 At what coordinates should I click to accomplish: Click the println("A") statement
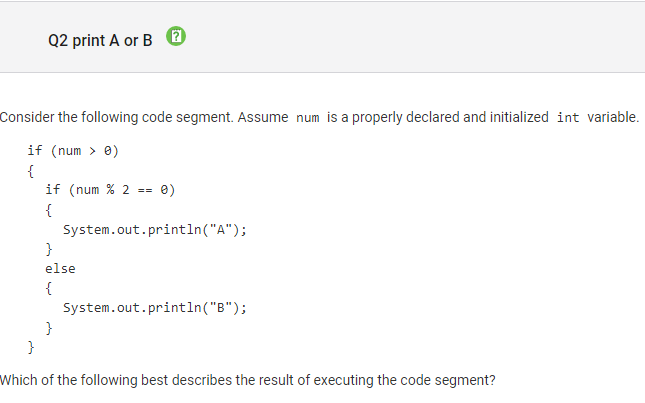tap(155, 229)
